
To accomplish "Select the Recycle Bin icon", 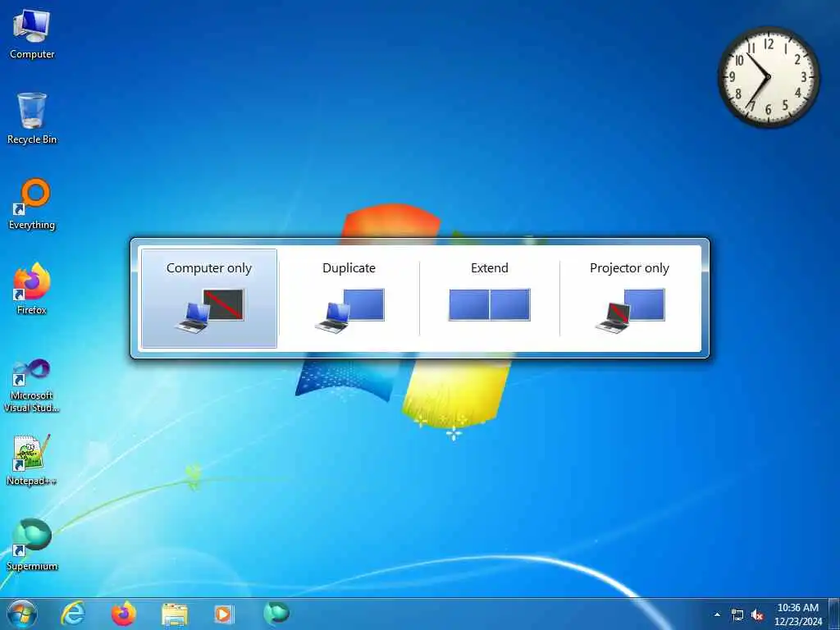I will [32, 118].
